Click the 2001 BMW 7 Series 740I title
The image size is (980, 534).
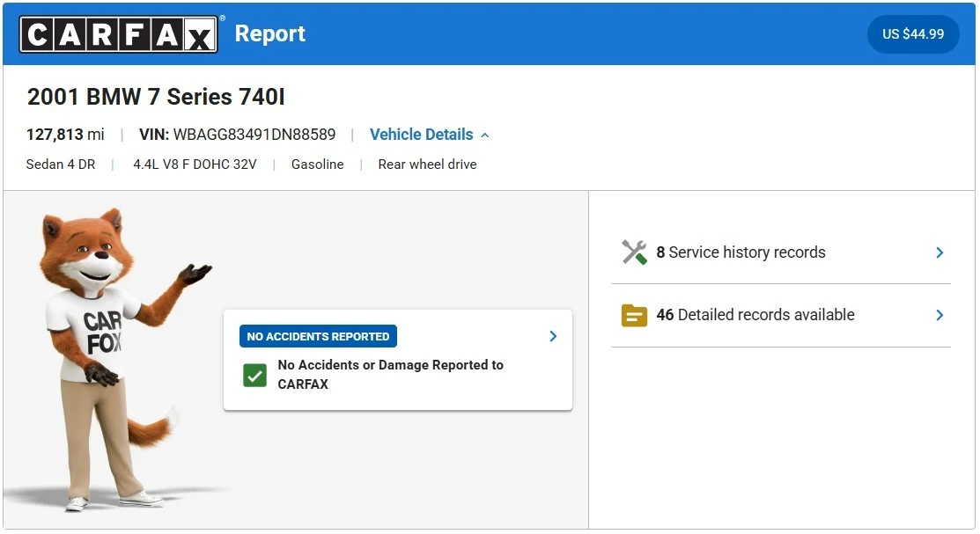156,97
